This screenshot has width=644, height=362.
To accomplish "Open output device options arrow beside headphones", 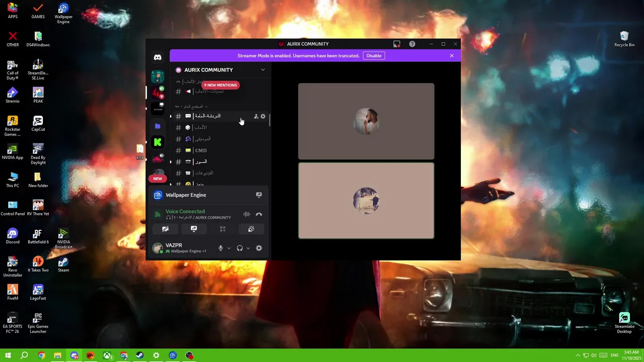I will pyautogui.click(x=248, y=248).
